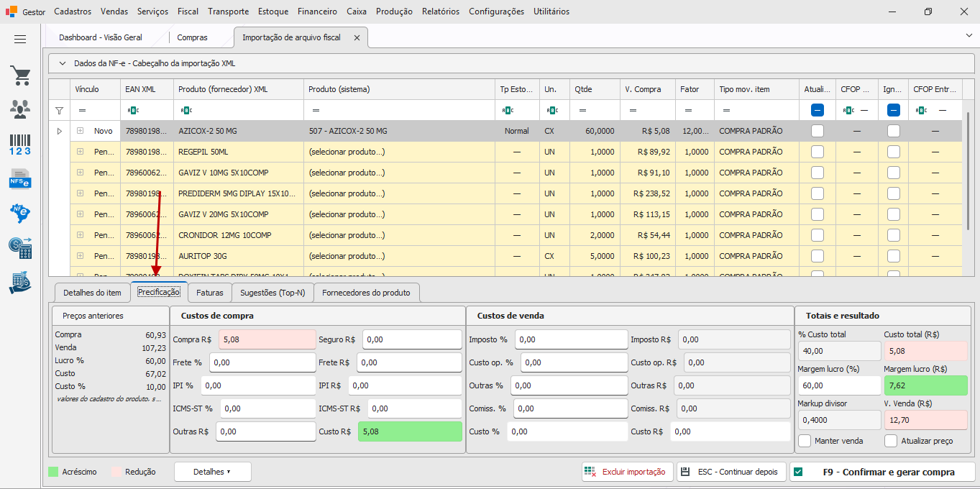The width and height of the screenshot is (980, 489).
Task: Switch to Fornecedores do produto tab
Action: (x=366, y=293)
